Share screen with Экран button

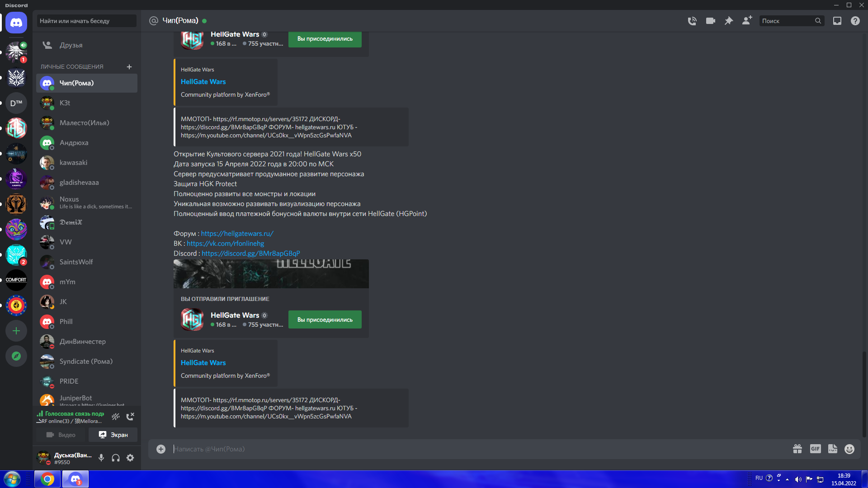tap(113, 435)
